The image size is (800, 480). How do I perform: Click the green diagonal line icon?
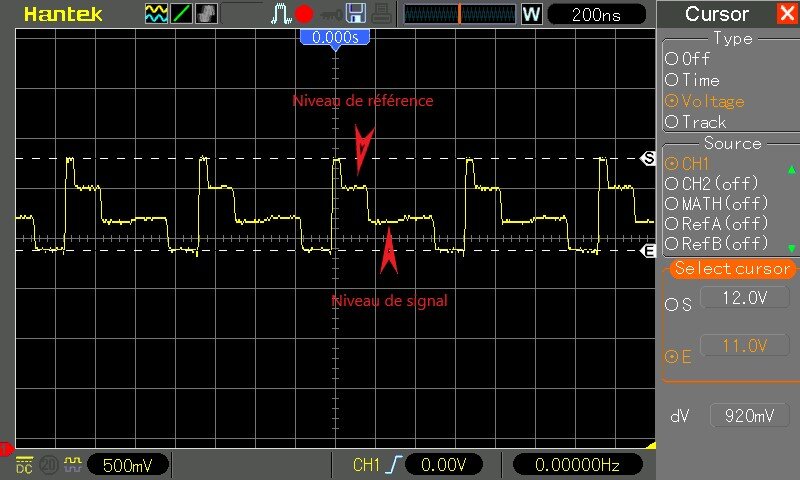[181, 14]
